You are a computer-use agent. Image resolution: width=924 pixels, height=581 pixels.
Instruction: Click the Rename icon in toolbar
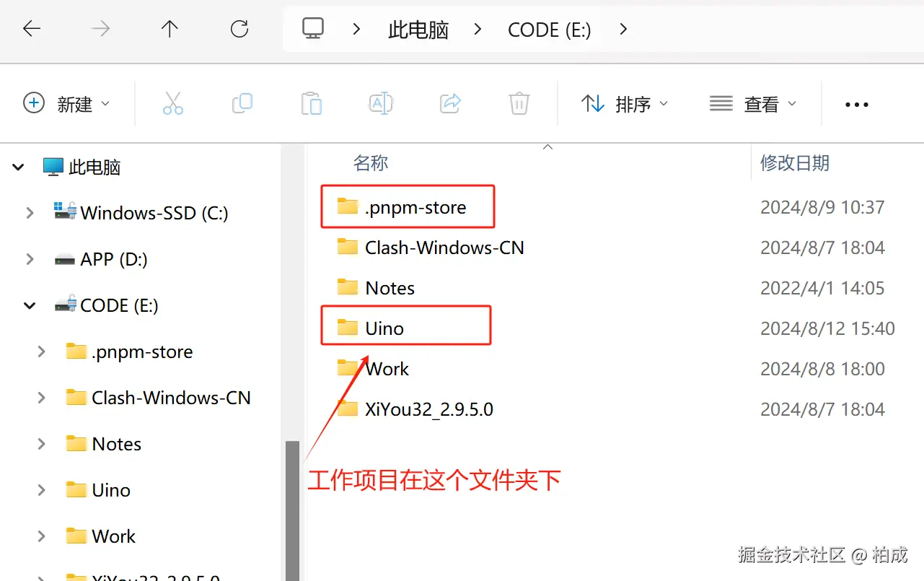coord(381,104)
